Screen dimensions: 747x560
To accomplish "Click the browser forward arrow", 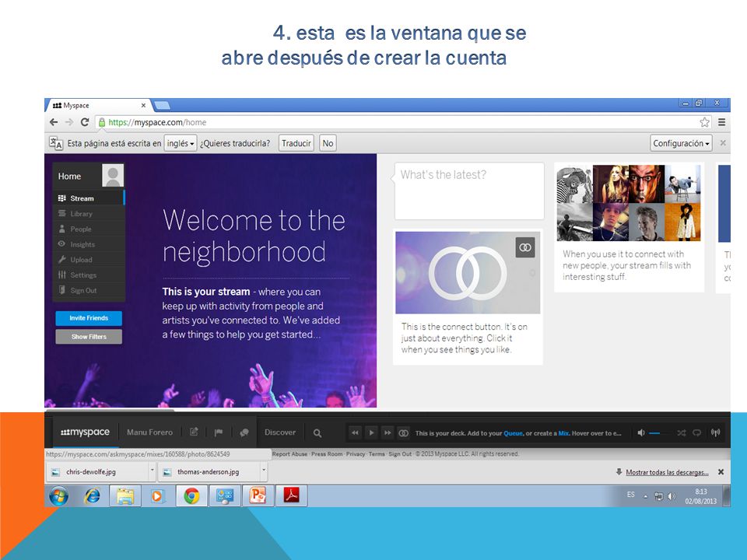I will click(x=69, y=122).
